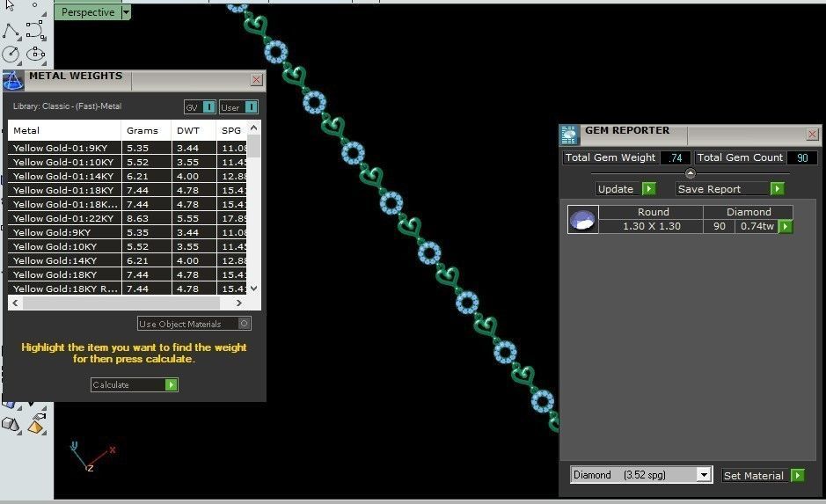Click the green arrow next to Save Report
The height and width of the screenshot is (504, 826).
[777, 189]
